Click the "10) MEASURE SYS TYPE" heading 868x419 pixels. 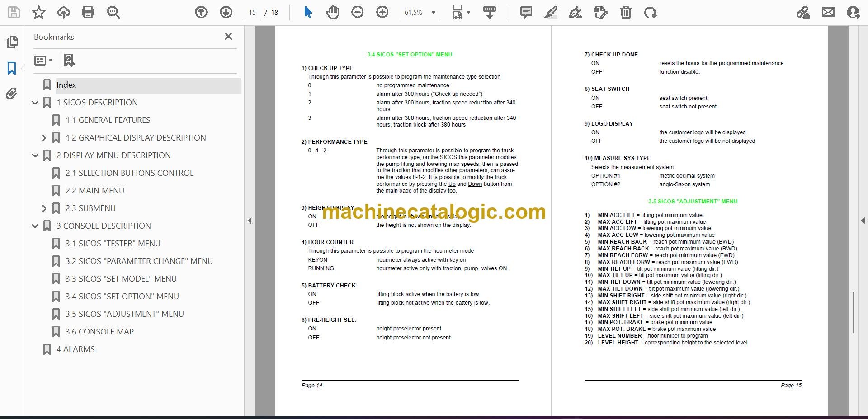(618, 158)
